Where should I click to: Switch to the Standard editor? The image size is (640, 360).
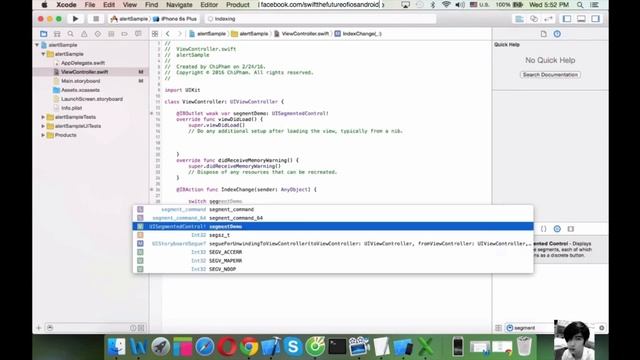tap(519, 19)
